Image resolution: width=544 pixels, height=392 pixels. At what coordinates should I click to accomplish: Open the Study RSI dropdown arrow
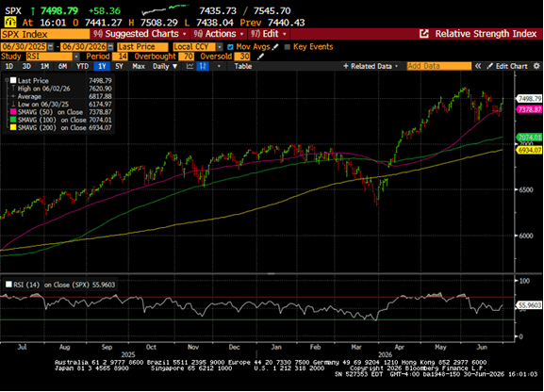[76, 57]
